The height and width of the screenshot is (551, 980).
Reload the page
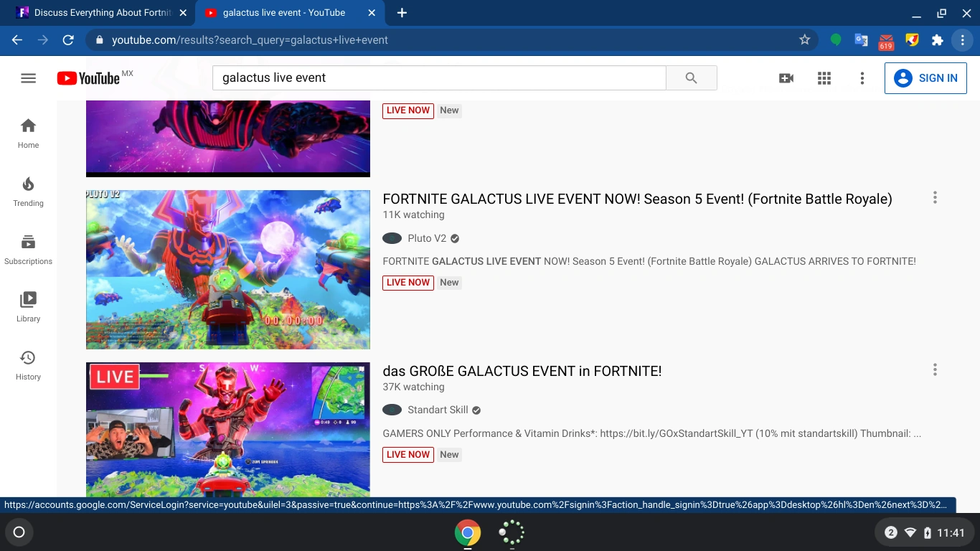pyautogui.click(x=68, y=40)
